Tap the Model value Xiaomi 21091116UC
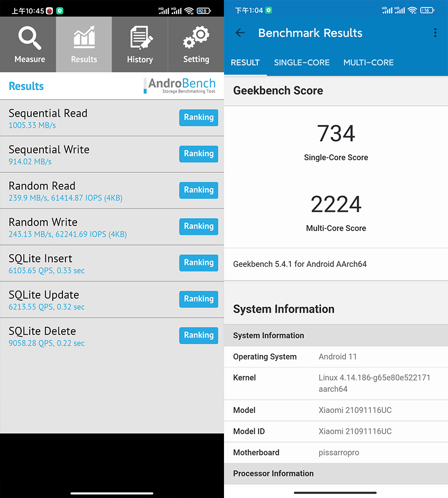448x498 pixels. point(355,410)
